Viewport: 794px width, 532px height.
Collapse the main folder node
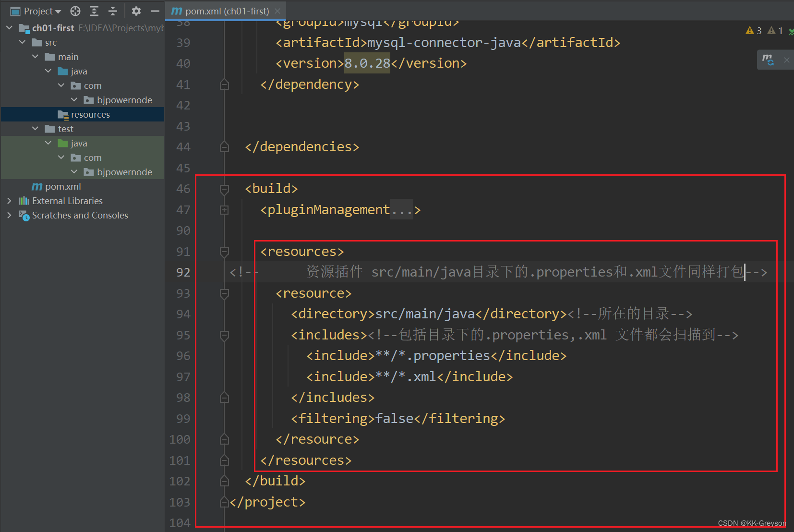[x=35, y=57]
